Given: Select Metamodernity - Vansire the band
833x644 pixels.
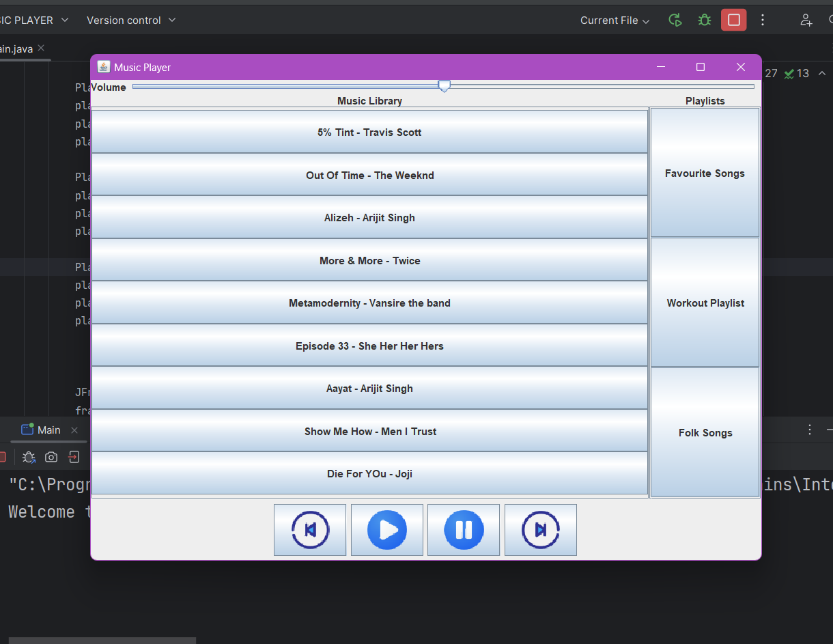Looking at the screenshot, I should click(369, 303).
